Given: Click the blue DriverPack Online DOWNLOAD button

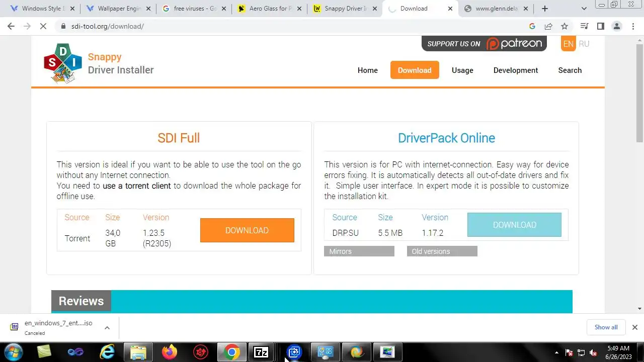Looking at the screenshot, I should [514, 225].
